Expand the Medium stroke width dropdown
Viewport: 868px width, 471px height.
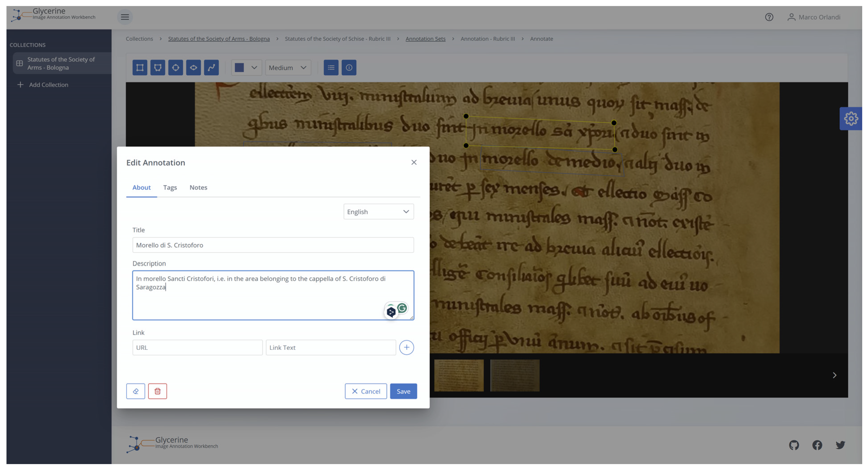click(288, 68)
